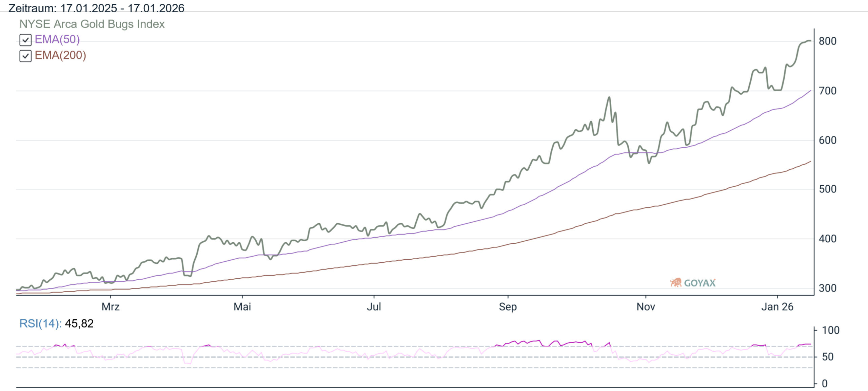
Task: Click the GOYAX watermark text
Action: pyautogui.click(x=700, y=283)
